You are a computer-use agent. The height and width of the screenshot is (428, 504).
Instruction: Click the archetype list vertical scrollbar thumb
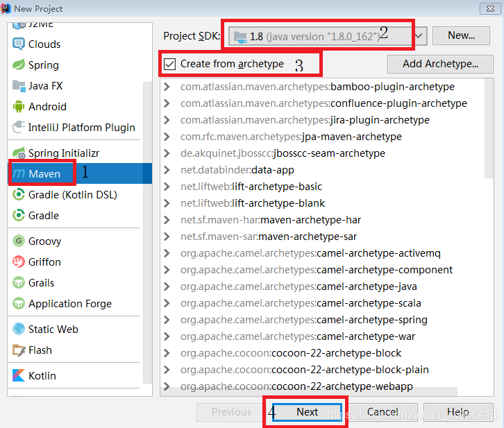click(x=489, y=128)
